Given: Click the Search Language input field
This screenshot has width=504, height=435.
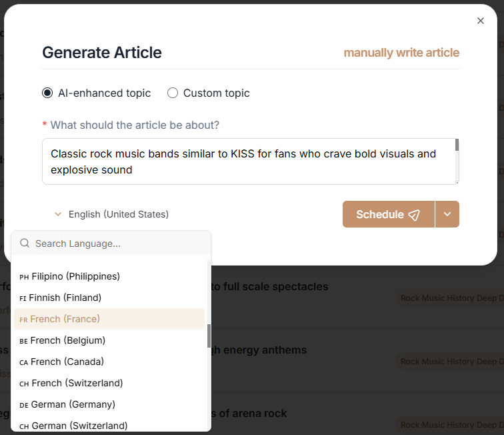Looking at the screenshot, I should (x=111, y=244).
